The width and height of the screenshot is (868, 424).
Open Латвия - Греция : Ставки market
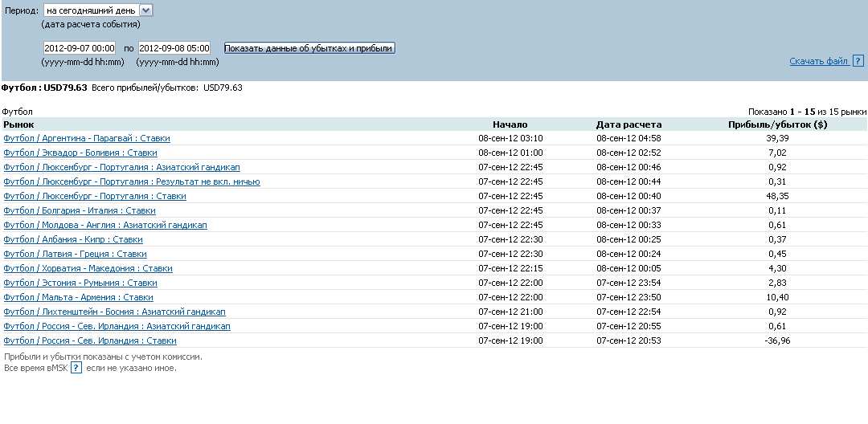pos(76,254)
